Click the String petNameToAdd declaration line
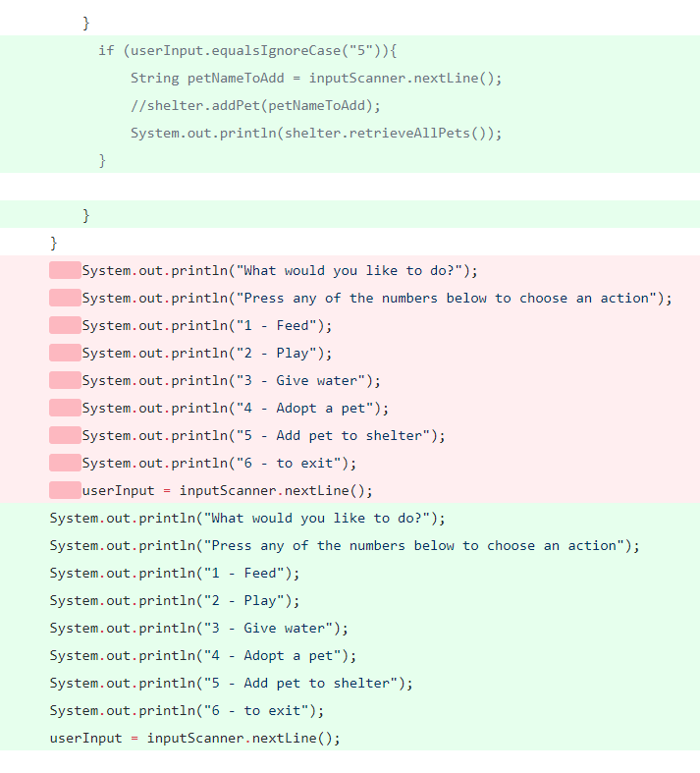 click(x=315, y=78)
